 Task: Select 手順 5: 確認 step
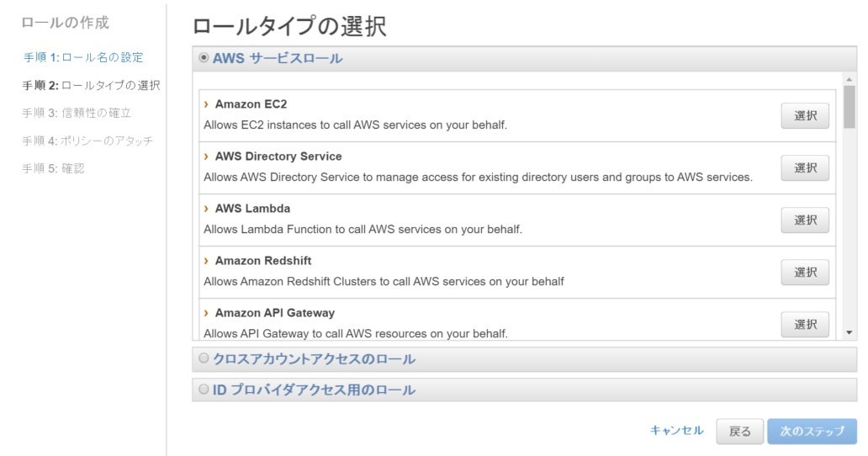coord(53,168)
